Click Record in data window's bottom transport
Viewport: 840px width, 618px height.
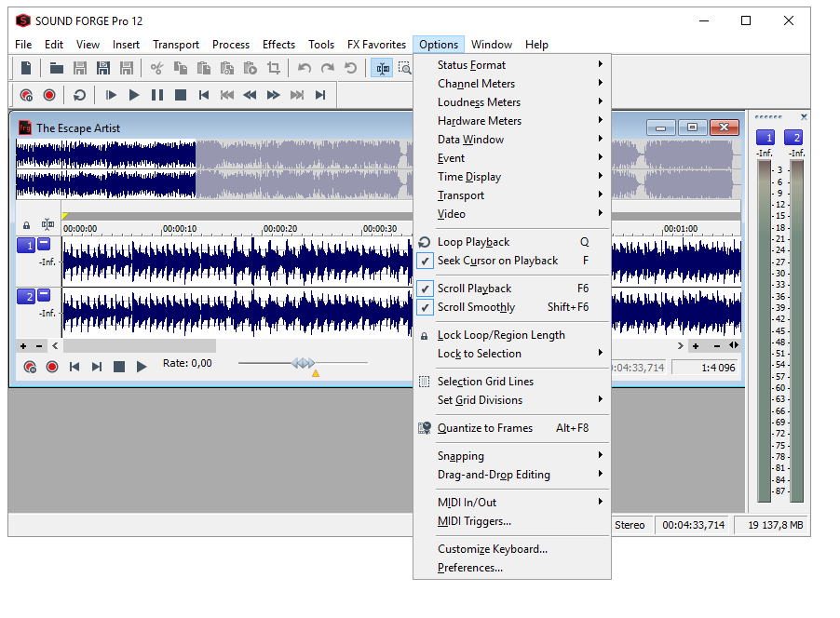(52, 367)
